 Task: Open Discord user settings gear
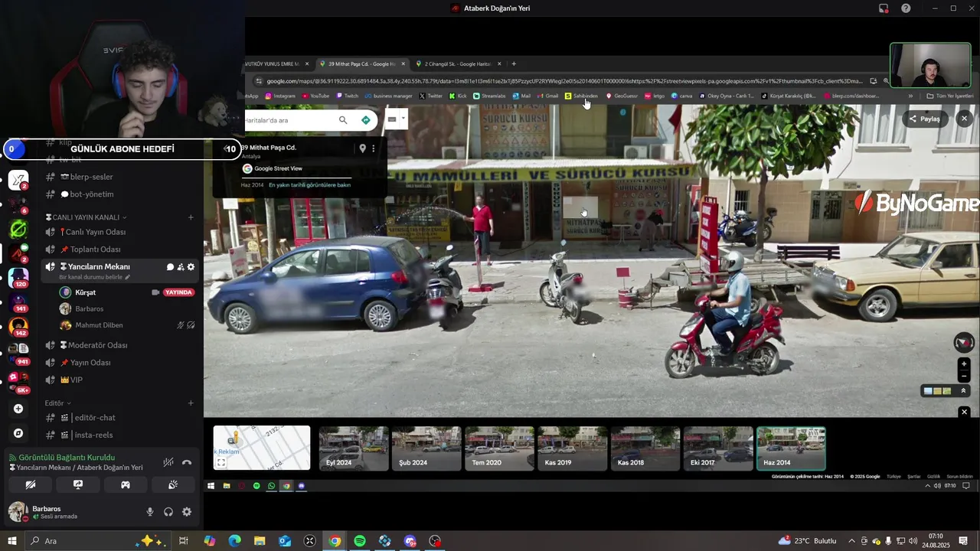pos(187,512)
